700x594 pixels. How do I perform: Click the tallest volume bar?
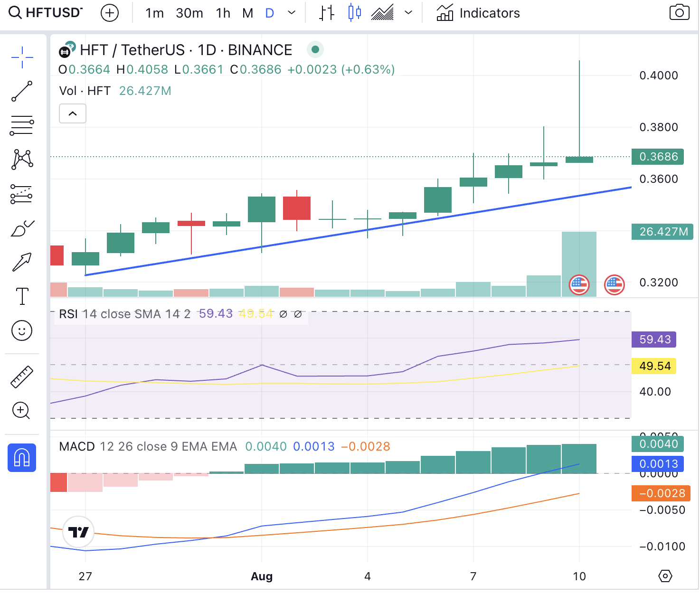[x=579, y=264]
